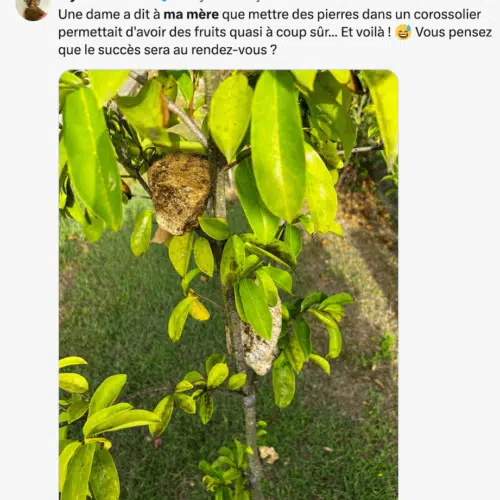Image resolution: width=500 pixels, height=500 pixels.
Task: Click the small yellow leaf on the thin twig
Action: 198,307
